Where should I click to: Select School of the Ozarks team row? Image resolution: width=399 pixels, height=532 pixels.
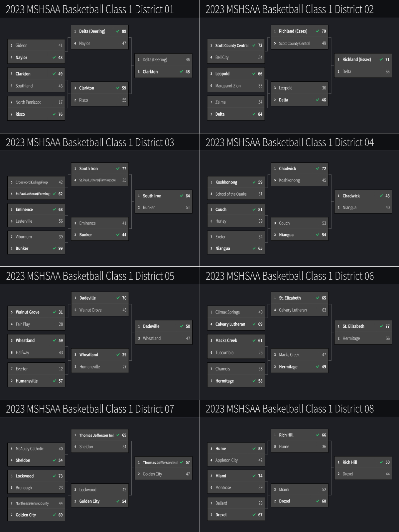(x=231, y=194)
